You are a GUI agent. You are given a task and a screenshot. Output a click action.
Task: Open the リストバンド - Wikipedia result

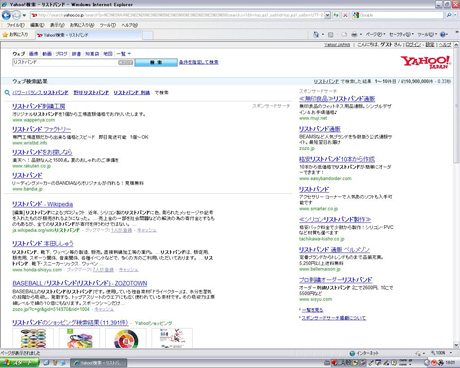pos(43,204)
